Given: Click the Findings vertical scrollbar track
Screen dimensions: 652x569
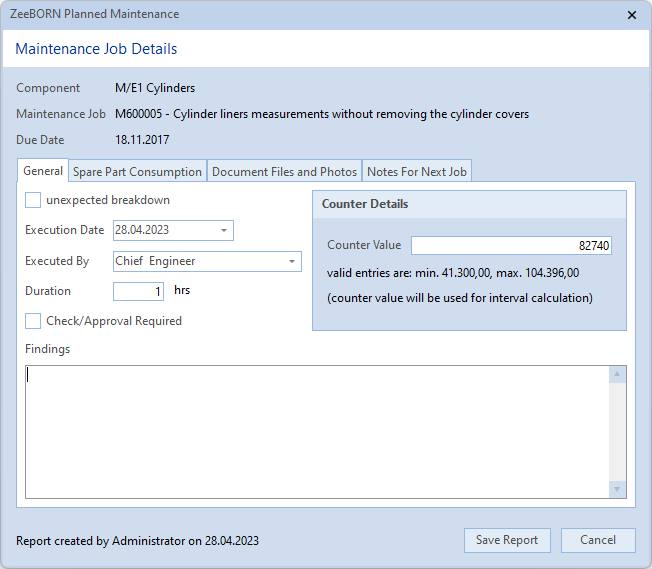Looking at the screenshot, I should tap(618, 431).
